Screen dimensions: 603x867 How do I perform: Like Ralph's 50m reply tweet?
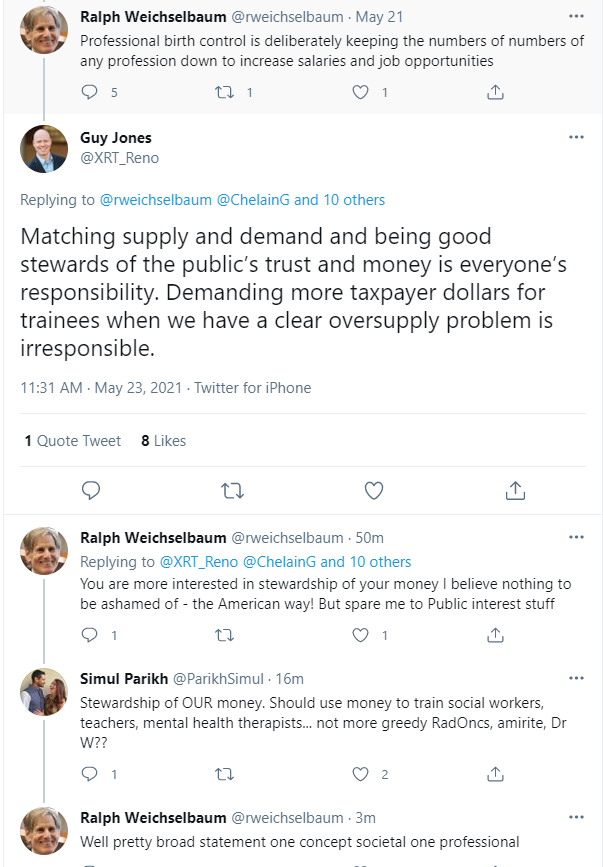pos(363,635)
